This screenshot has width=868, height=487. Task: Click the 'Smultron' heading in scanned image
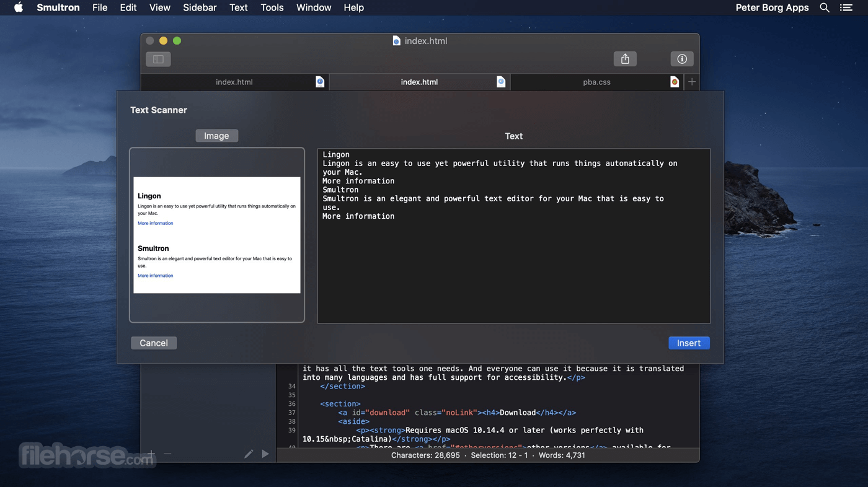[153, 248]
